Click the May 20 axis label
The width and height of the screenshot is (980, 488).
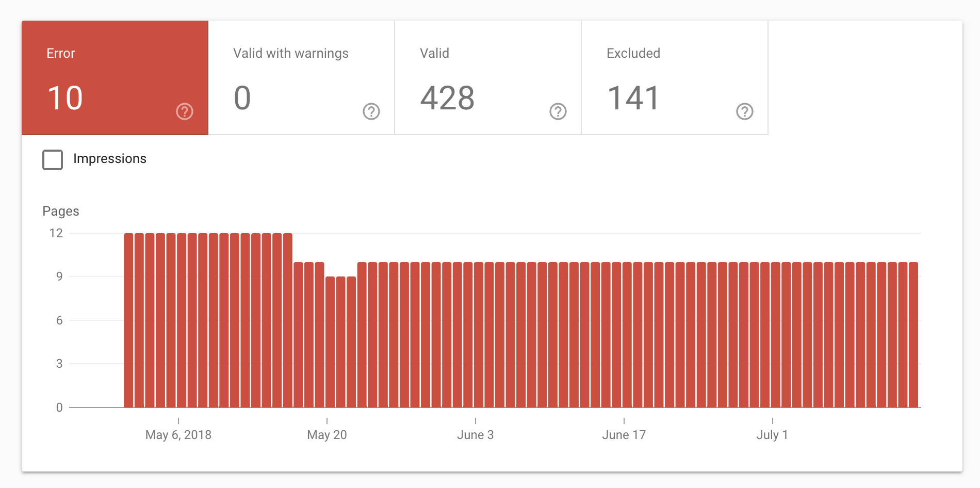(x=327, y=435)
